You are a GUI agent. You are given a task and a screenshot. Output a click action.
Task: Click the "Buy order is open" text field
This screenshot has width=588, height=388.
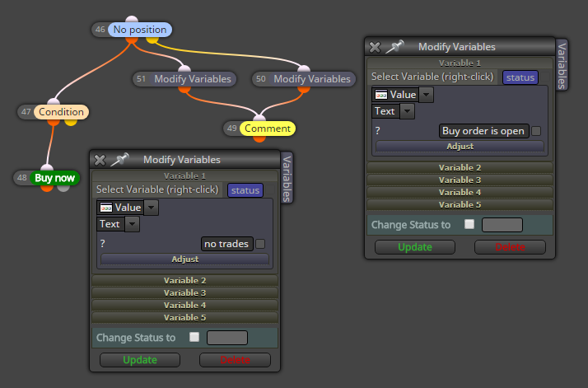(483, 131)
